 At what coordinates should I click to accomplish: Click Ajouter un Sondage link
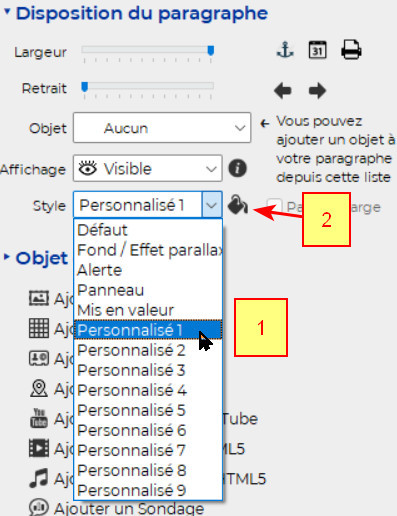[129, 509]
